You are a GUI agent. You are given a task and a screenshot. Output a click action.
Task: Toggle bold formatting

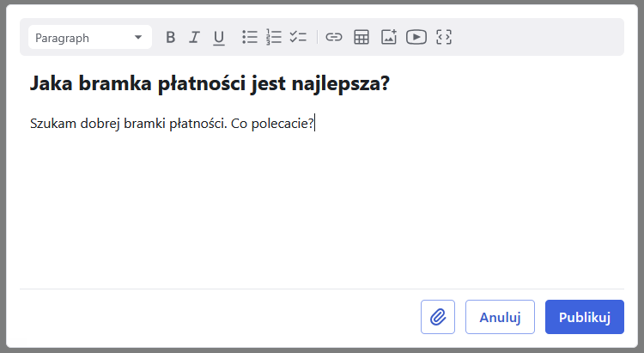click(x=170, y=37)
